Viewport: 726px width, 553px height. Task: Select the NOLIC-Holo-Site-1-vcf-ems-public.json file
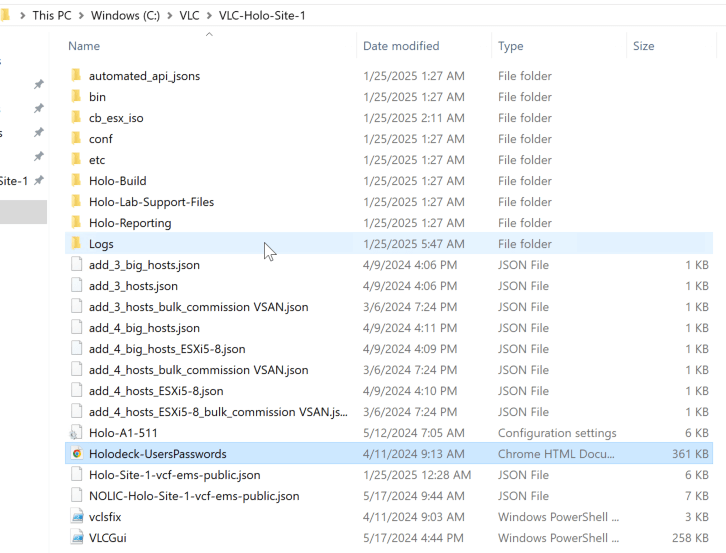coord(193,496)
